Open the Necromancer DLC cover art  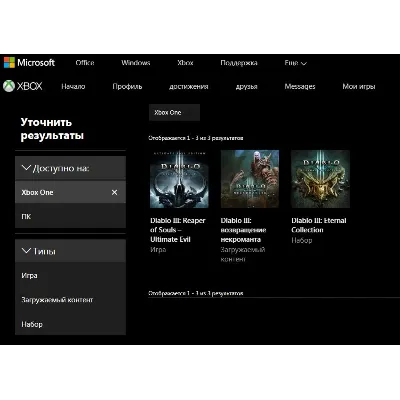pyautogui.click(x=250, y=179)
